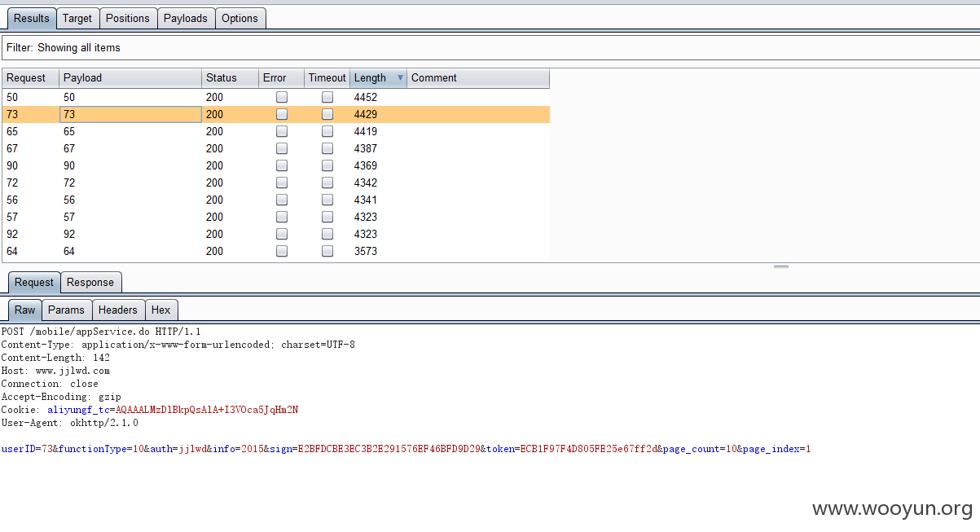This screenshot has width=980, height=532.
Task: Toggle Timeout checkbox for request 57
Action: tap(327, 217)
